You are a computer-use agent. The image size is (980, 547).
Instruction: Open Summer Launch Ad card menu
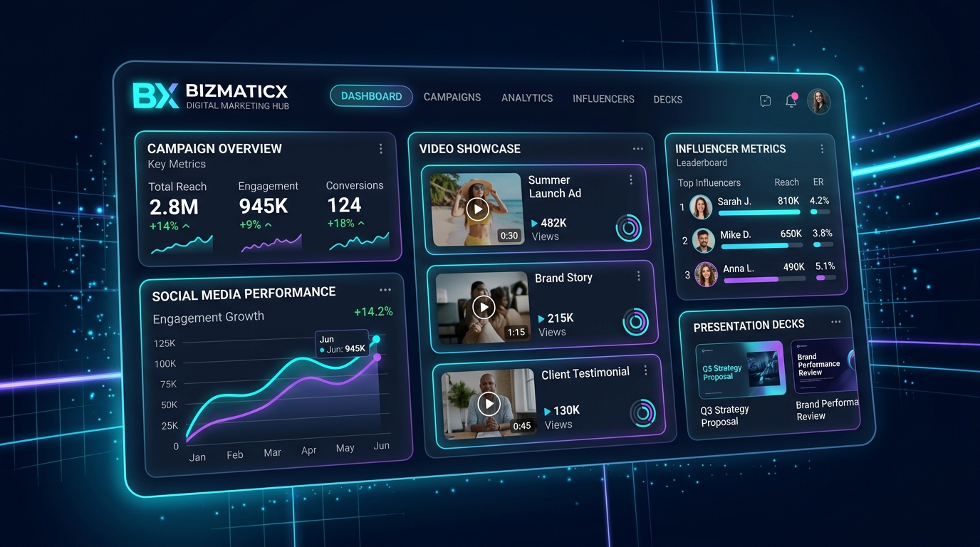point(630,180)
